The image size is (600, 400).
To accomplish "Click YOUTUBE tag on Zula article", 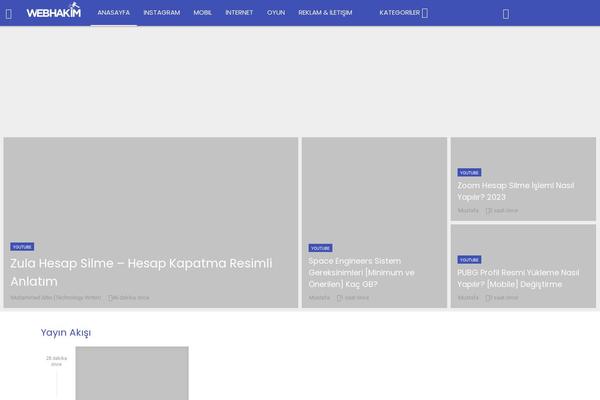I will click(x=22, y=247).
